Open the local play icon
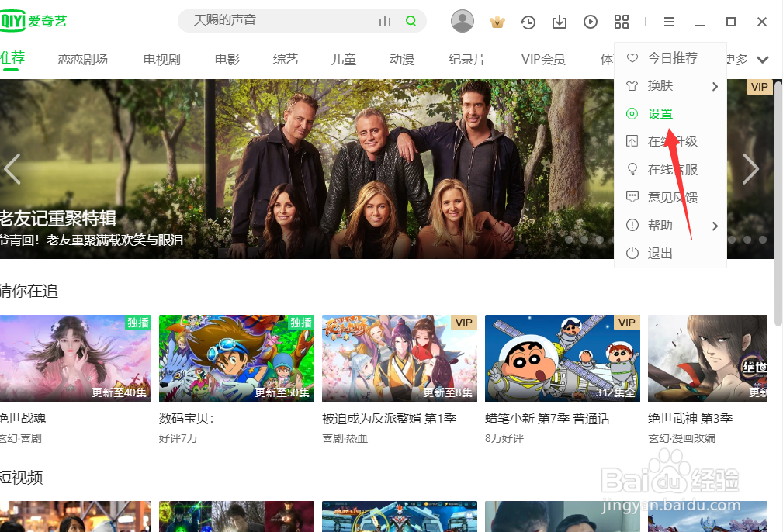This screenshot has width=783, height=532. click(591, 22)
